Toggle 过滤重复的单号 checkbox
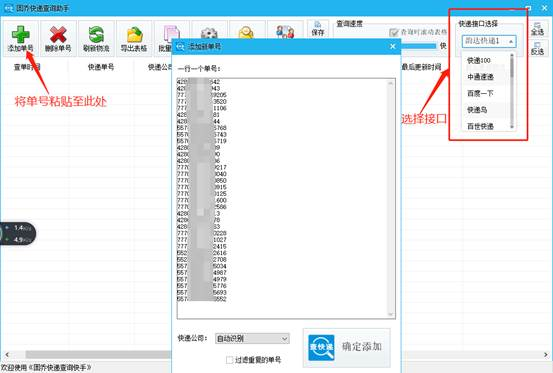The image size is (553, 373). pyautogui.click(x=229, y=360)
